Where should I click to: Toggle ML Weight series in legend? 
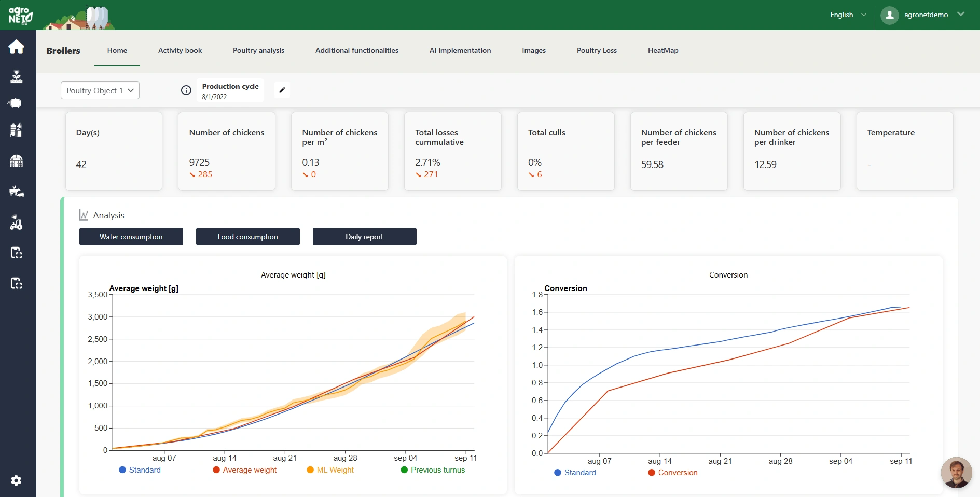pyautogui.click(x=330, y=470)
